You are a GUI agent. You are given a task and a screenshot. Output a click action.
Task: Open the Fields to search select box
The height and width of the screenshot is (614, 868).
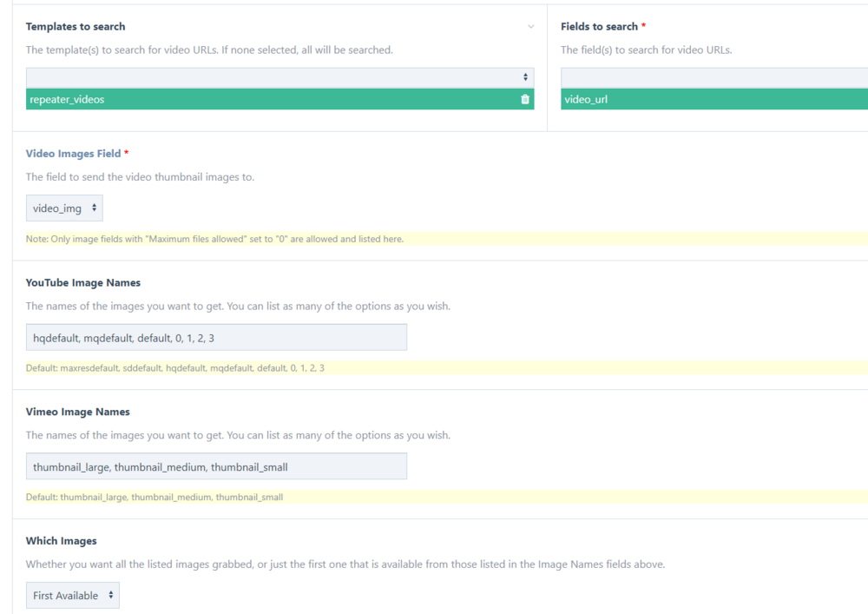(713, 77)
